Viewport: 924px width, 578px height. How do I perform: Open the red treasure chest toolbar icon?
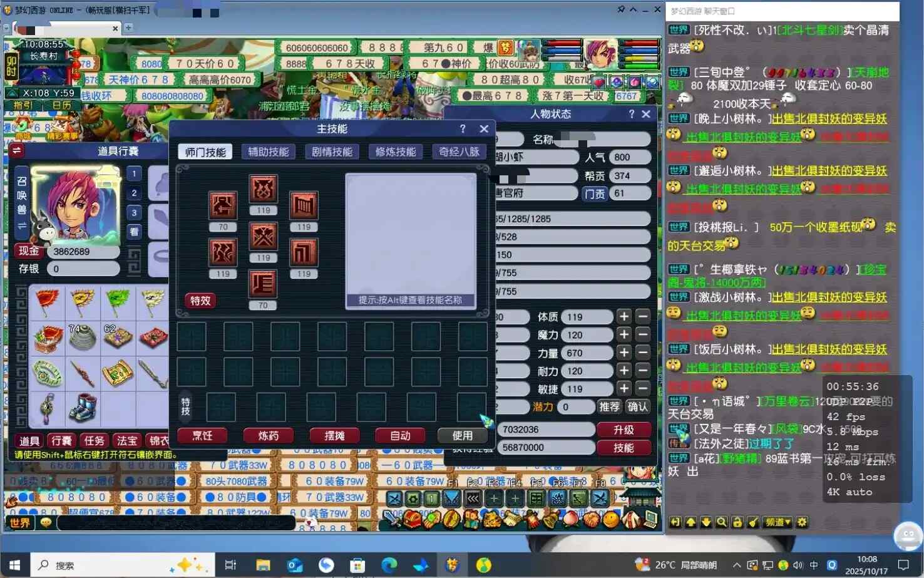pos(412,519)
